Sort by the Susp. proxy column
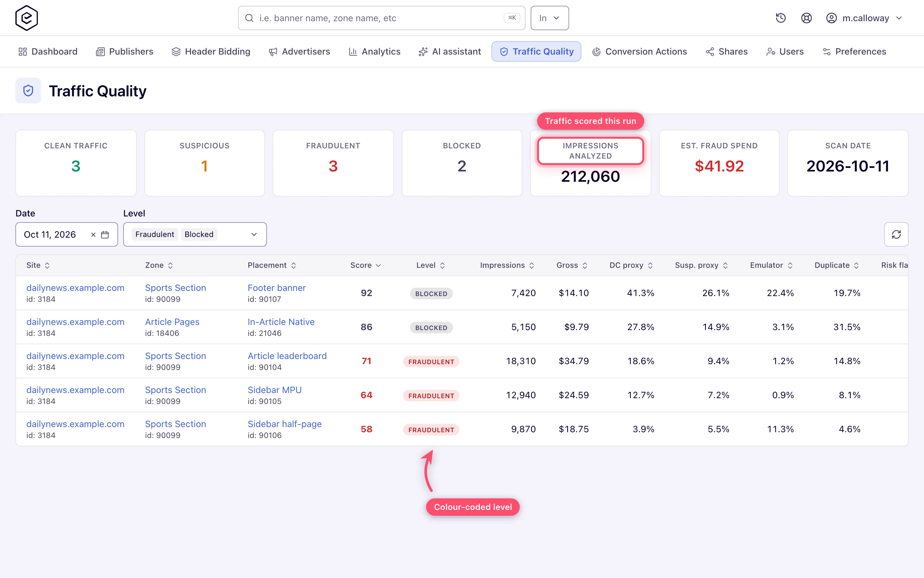This screenshot has height=578, width=924. (x=701, y=265)
